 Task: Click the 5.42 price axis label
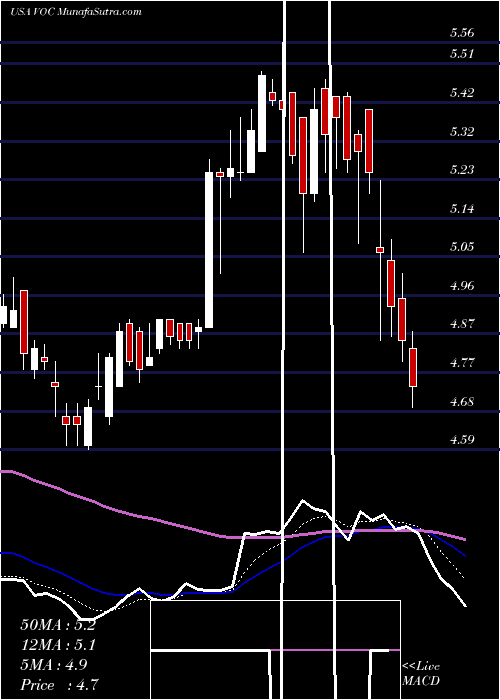pyautogui.click(x=462, y=92)
